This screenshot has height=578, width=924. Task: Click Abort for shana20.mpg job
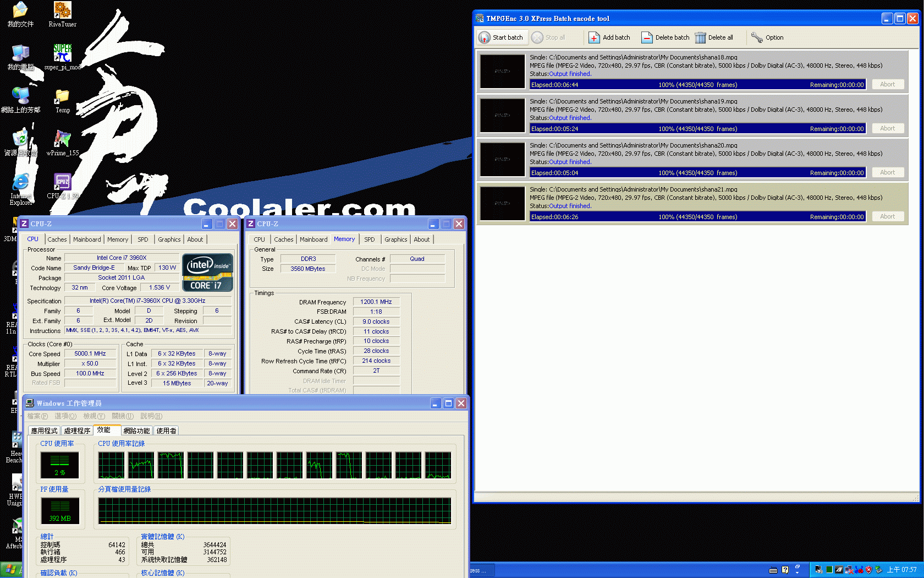887,172
